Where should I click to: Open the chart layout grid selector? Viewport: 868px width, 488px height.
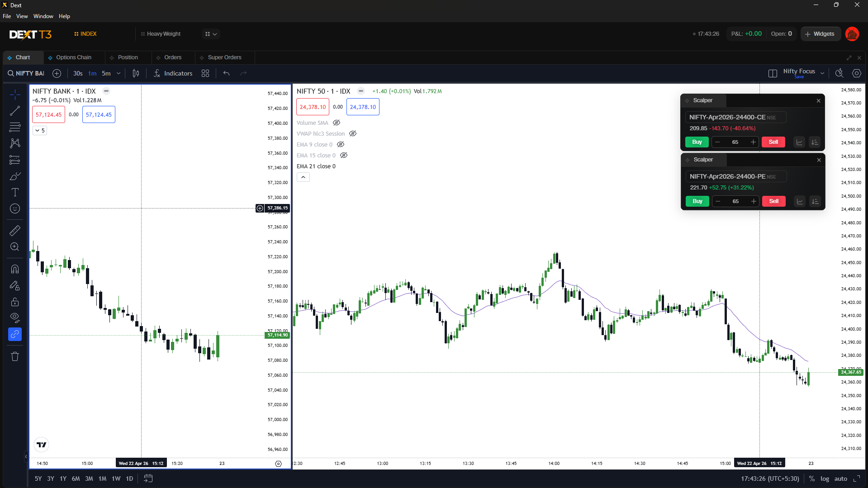point(205,73)
